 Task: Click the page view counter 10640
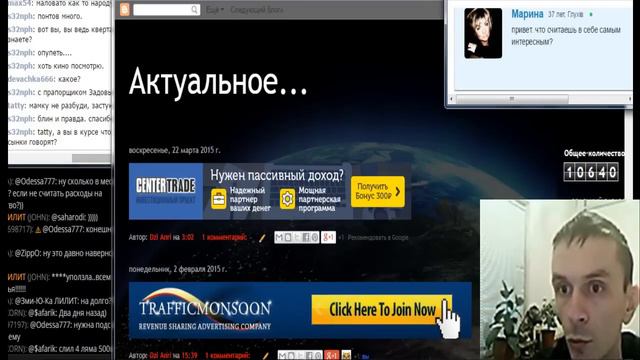(x=591, y=172)
